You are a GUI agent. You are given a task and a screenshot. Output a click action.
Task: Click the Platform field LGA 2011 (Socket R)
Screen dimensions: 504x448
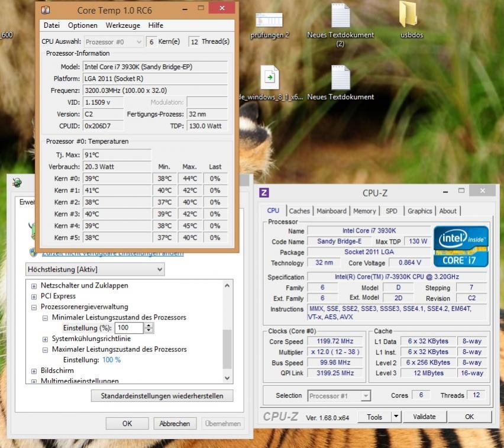point(155,79)
